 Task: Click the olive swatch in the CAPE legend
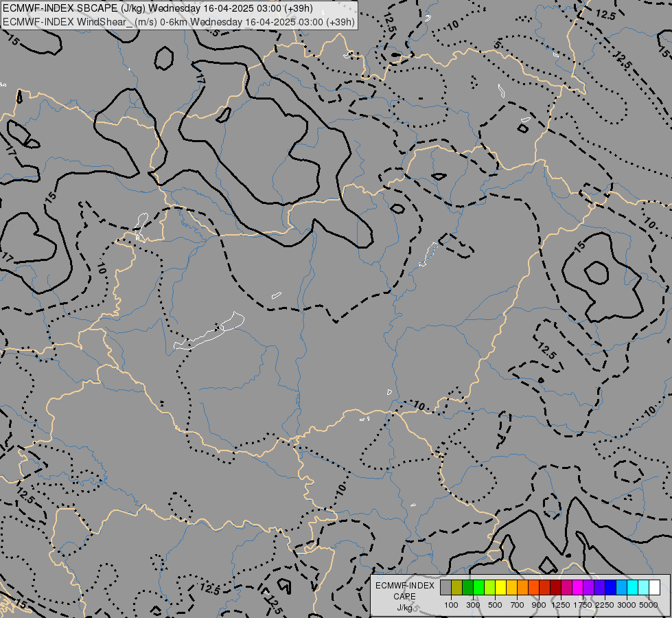pos(457,588)
